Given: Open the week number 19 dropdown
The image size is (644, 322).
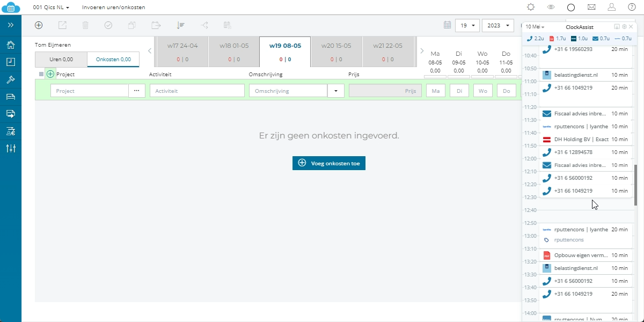Looking at the screenshot, I should [467, 25].
